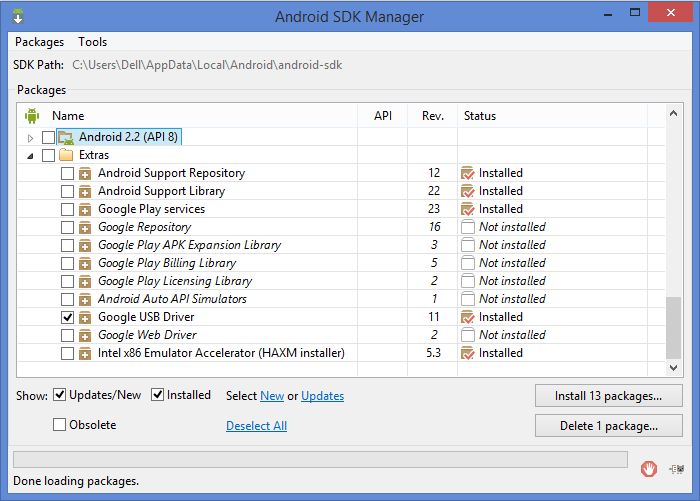Toggle the Updates/New show checkbox
Viewport: 700px width, 501px height.
click(59, 395)
